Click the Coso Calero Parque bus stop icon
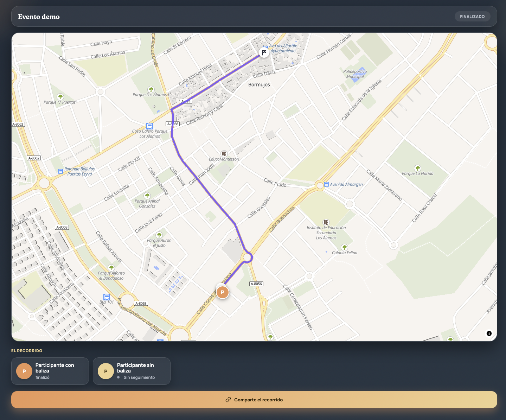The height and width of the screenshot is (420, 506). point(149,126)
